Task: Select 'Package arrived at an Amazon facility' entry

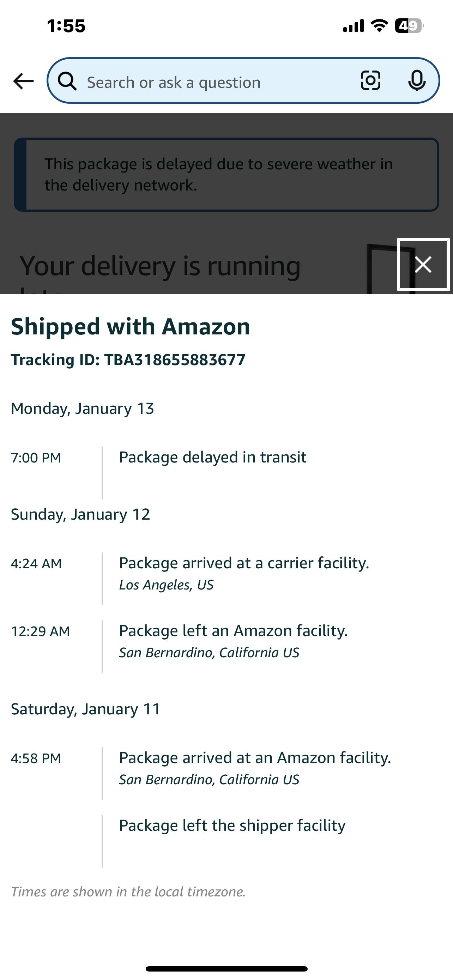Action: point(254,758)
